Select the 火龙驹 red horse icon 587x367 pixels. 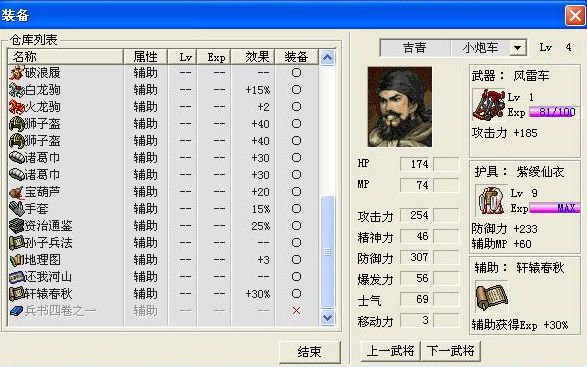16,107
